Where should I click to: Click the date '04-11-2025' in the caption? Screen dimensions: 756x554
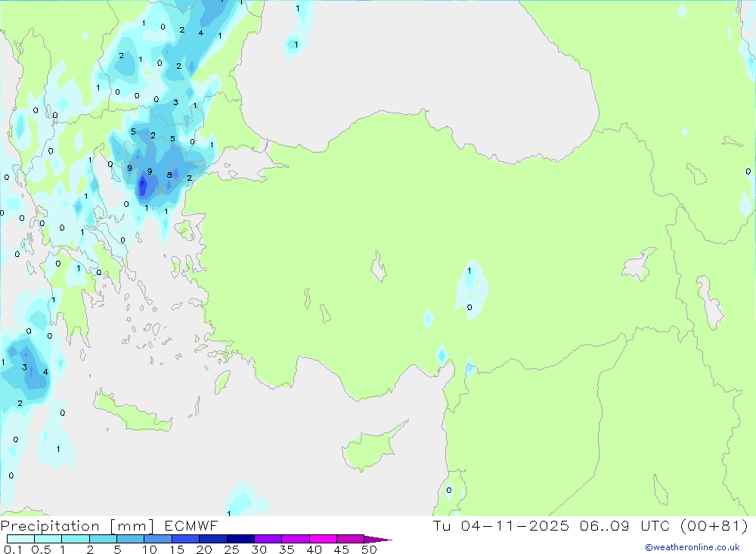[x=515, y=526]
